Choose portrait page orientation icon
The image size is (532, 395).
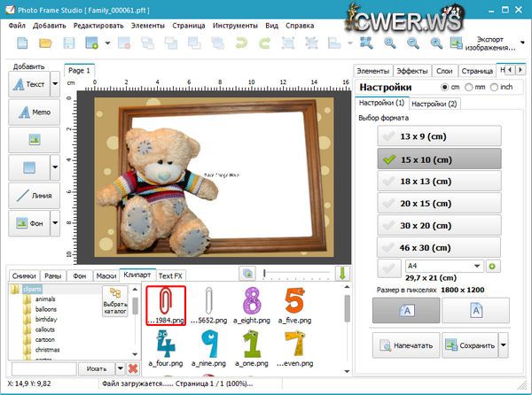tap(474, 310)
